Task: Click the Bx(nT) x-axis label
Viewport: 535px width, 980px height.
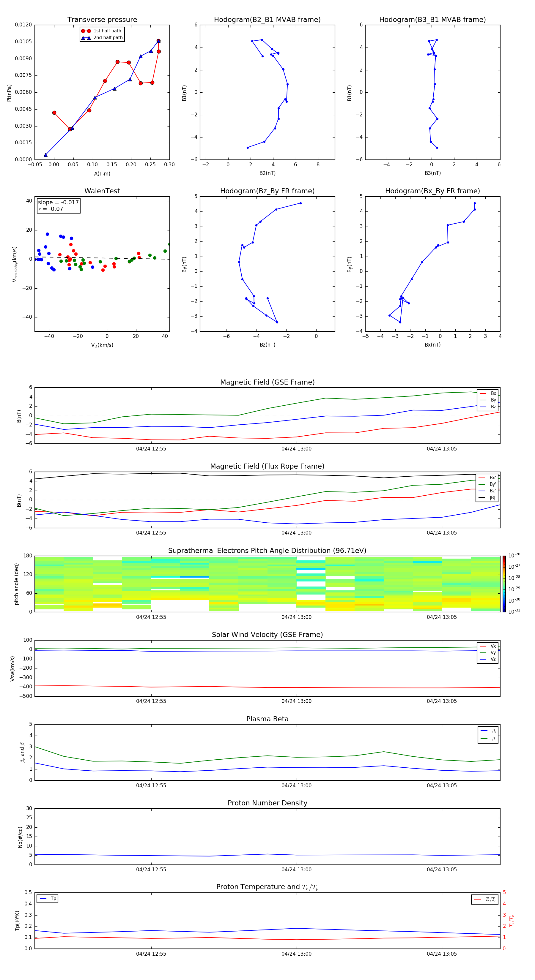Action: [432, 345]
